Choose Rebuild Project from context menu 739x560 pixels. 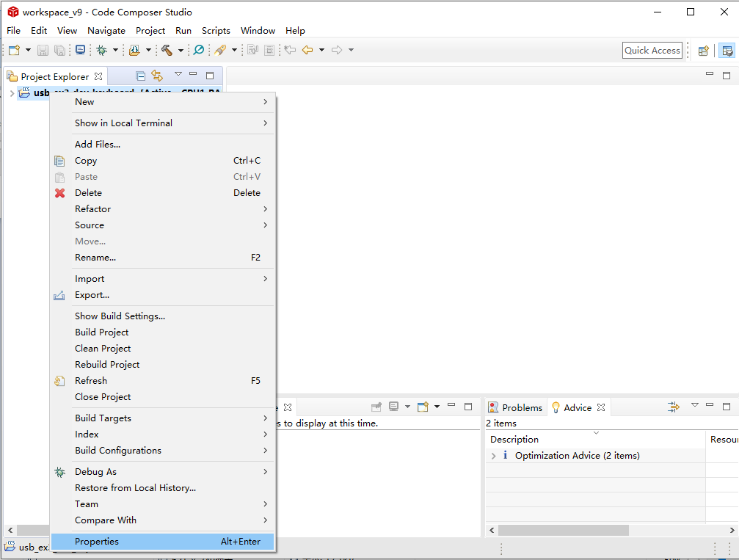pyautogui.click(x=163, y=364)
